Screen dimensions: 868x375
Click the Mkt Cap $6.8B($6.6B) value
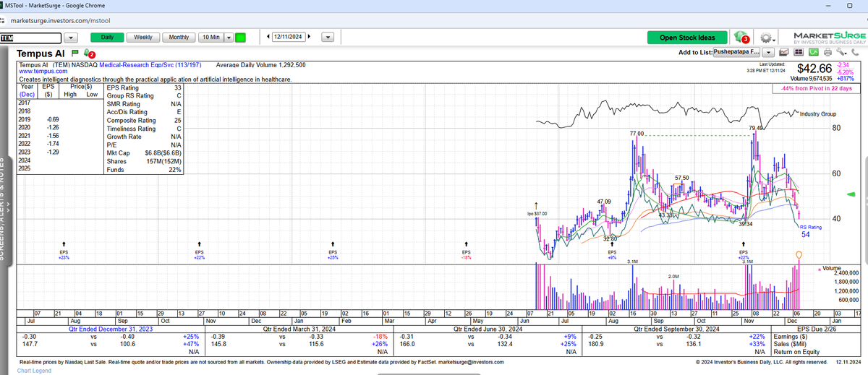(x=163, y=153)
